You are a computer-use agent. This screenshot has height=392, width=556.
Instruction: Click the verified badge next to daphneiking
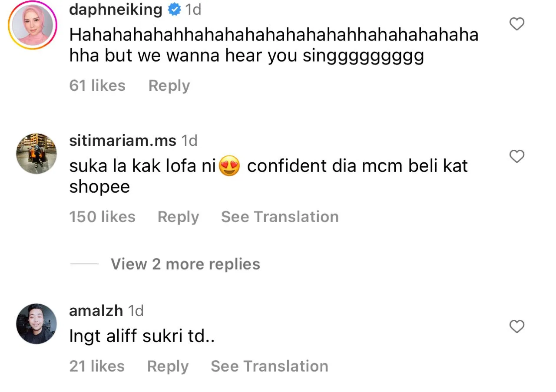point(174,10)
